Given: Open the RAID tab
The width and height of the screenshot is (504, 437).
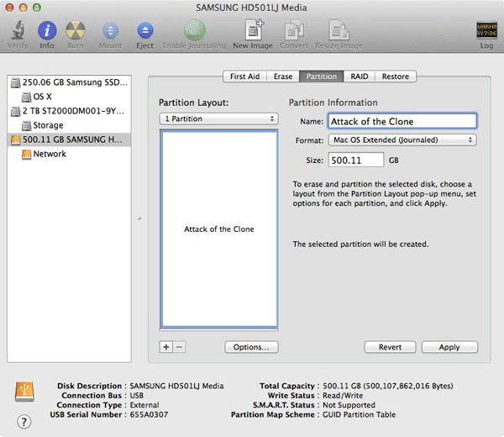Looking at the screenshot, I should point(360,76).
